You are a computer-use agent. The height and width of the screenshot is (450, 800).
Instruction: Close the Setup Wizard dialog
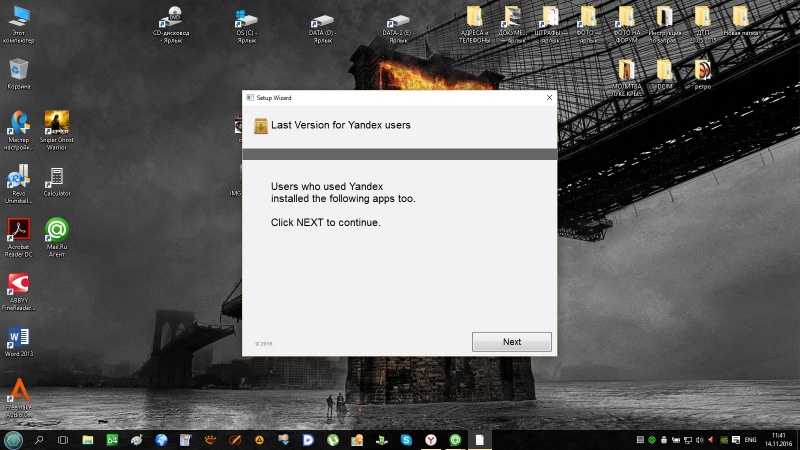pos(549,97)
